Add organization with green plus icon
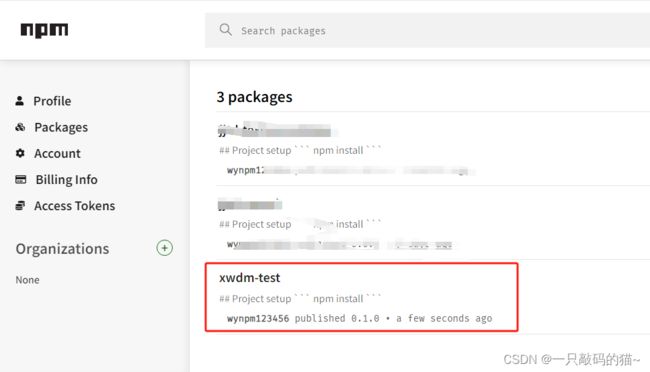650x372 pixels. [165, 248]
